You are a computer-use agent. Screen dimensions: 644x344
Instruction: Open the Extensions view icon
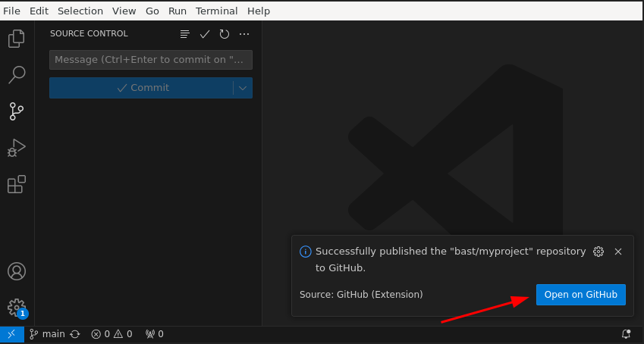click(17, 184)
